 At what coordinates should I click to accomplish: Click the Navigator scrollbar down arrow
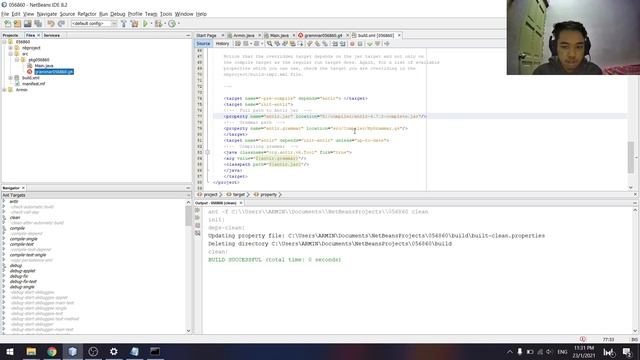pos(188,331)
